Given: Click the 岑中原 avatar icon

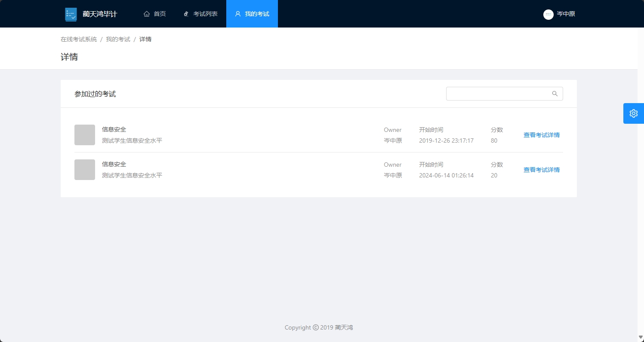Looking at the screenshot, I should [548, 15].
